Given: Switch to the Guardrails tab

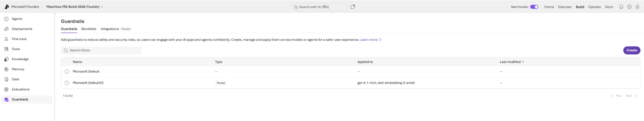Looking at the screenshot, I should (69, 29).
